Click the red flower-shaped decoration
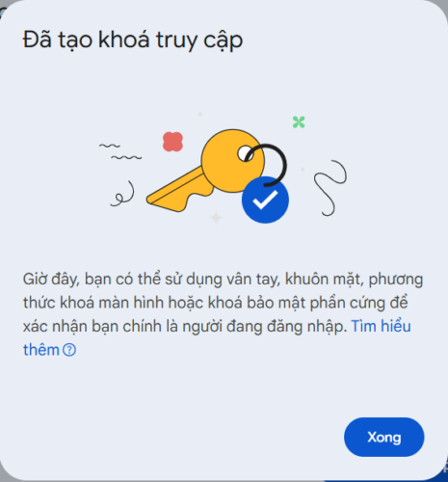448x482 pixels. [172, 142]
